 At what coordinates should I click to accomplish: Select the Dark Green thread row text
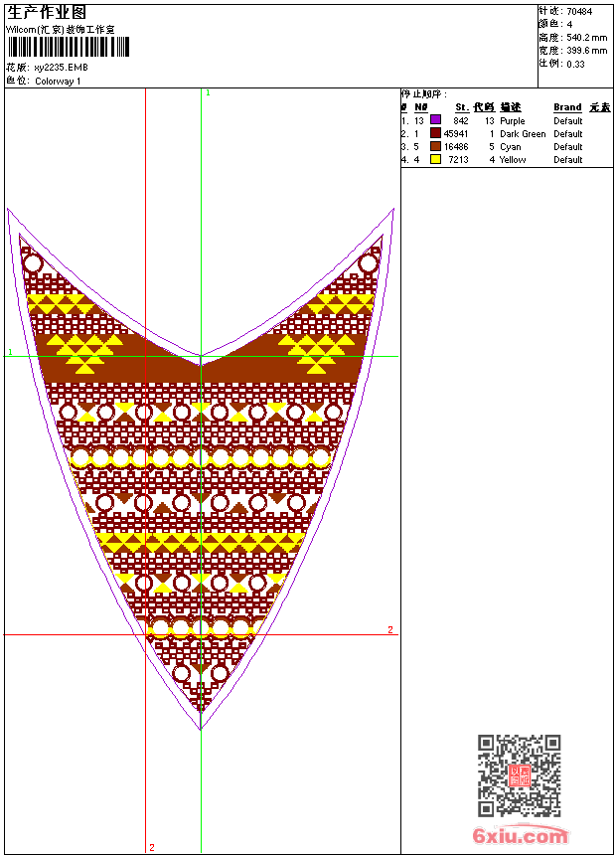click(523, 133)
